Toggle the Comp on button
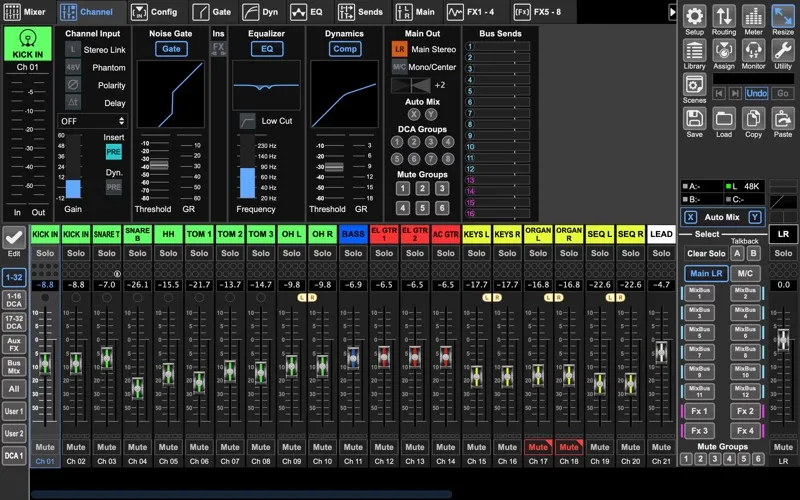Viewport: 800px width, 500px height. pos(345,49)
